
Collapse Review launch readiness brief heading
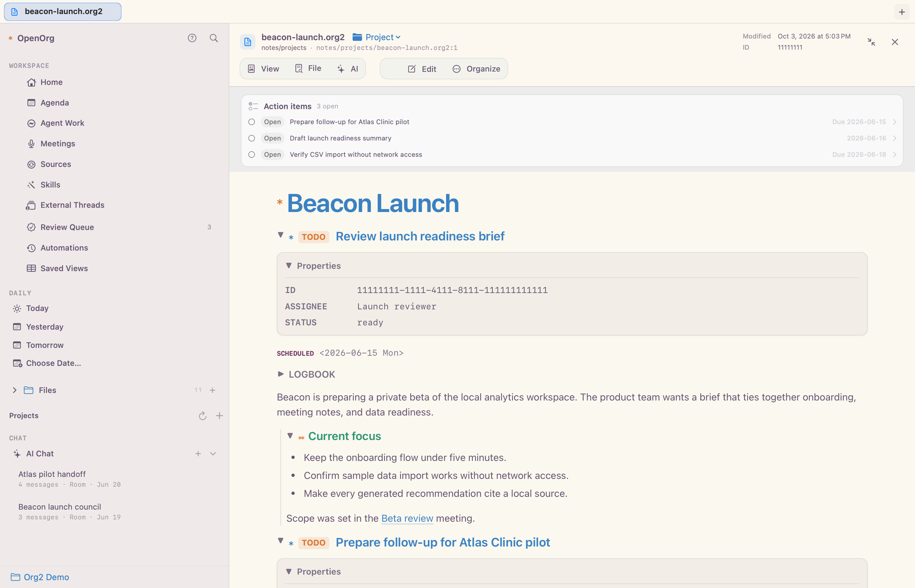281,235
